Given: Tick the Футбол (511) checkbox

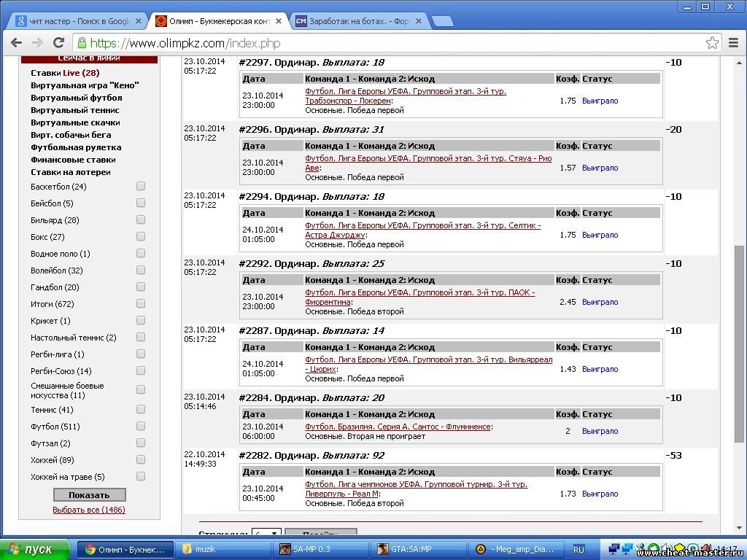Looking at the screenshot, I should tap(141, 427).
